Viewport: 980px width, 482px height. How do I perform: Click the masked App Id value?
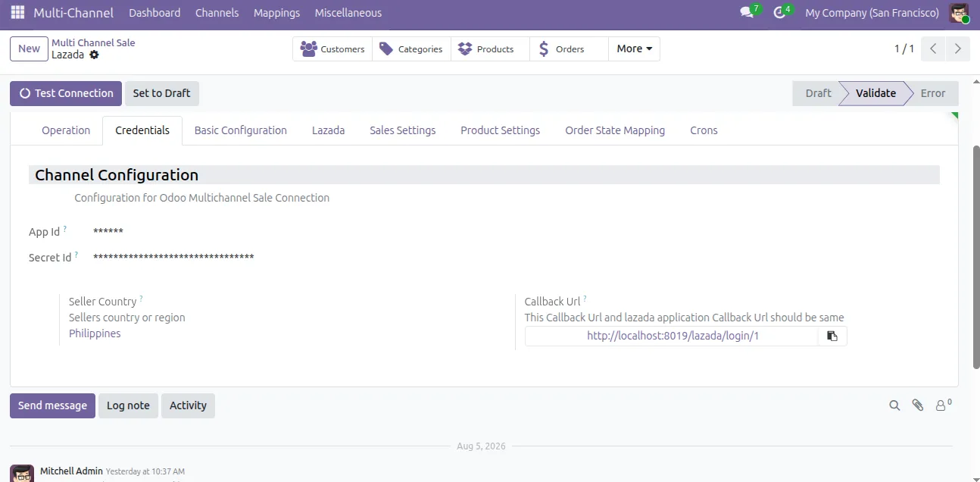(x=108, y=232)
